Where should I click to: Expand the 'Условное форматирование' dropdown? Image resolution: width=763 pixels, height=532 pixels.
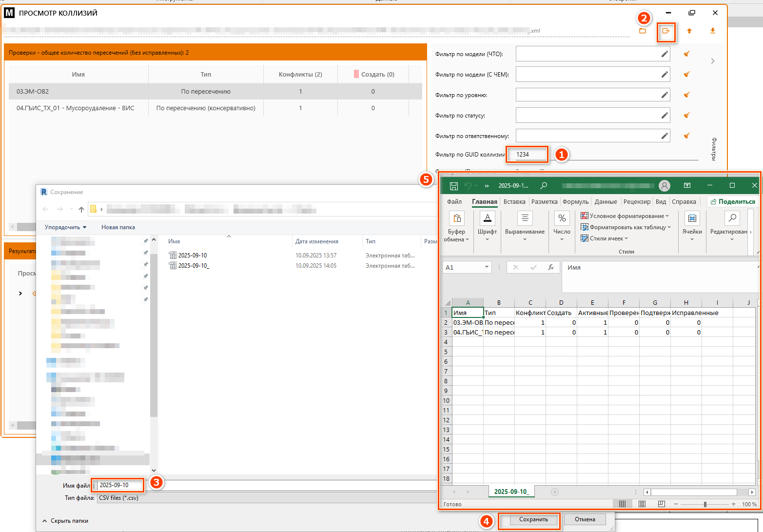coord(625,216)
